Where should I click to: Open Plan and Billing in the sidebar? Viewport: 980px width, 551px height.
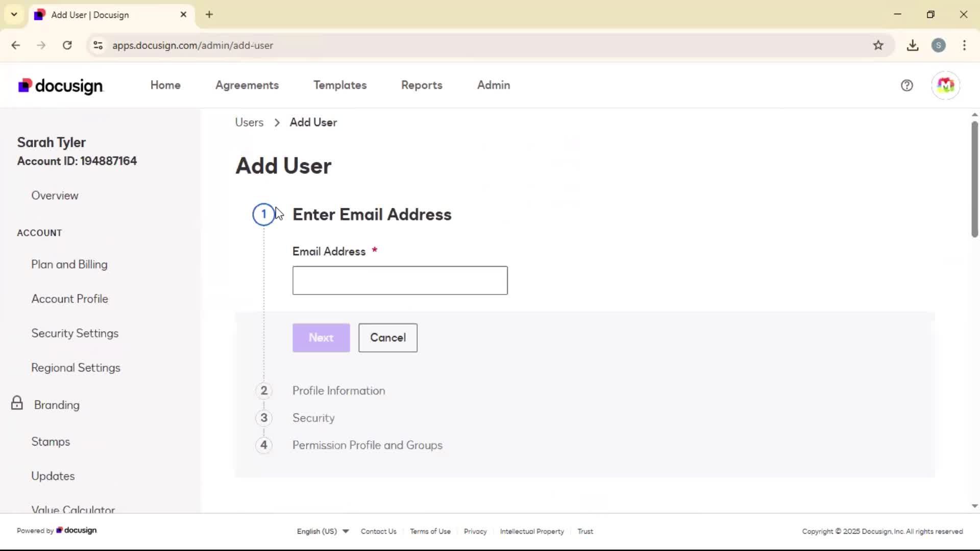click(x=69, y=264)
